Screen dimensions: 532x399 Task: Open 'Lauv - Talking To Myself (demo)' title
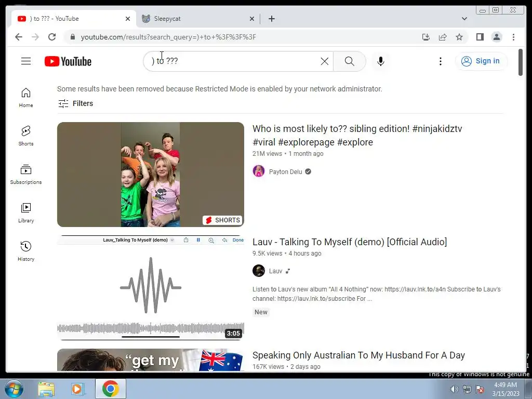tap(350, 242)
